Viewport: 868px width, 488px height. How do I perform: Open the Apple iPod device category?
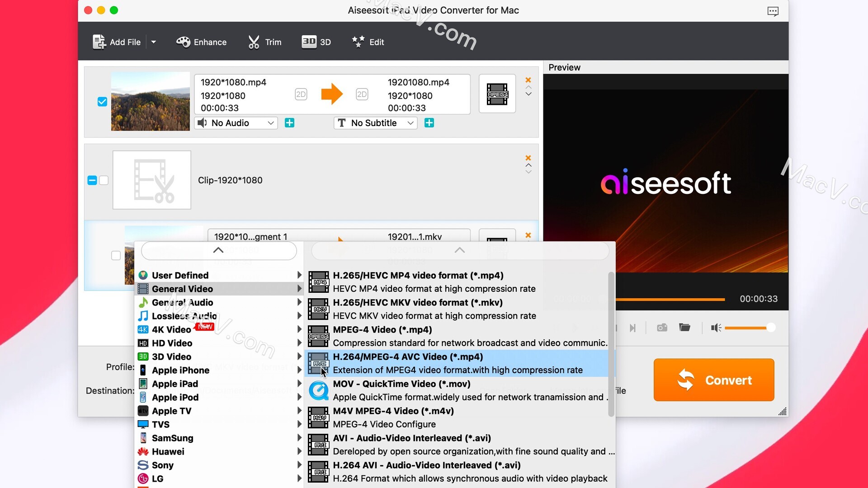click(x=219, y=397)
